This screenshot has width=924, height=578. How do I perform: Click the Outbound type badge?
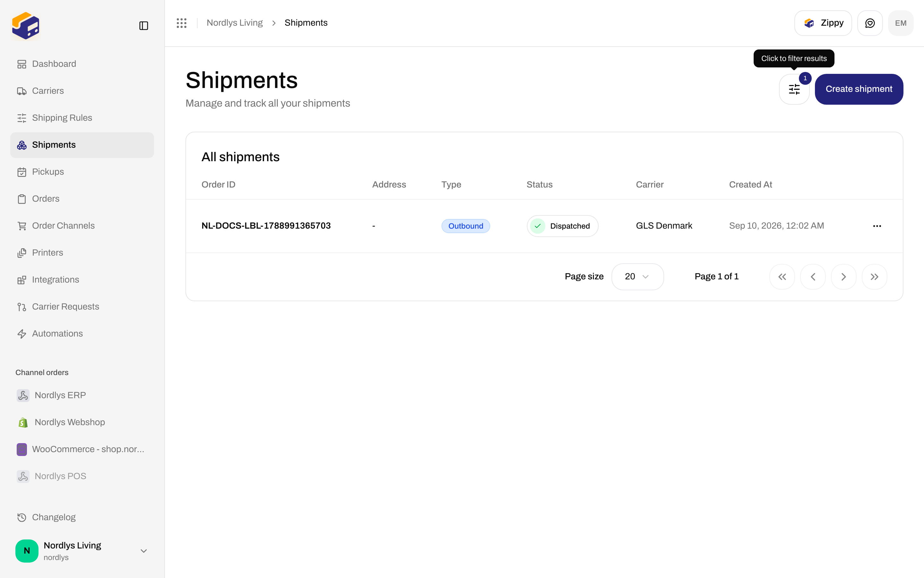(466, 226)
